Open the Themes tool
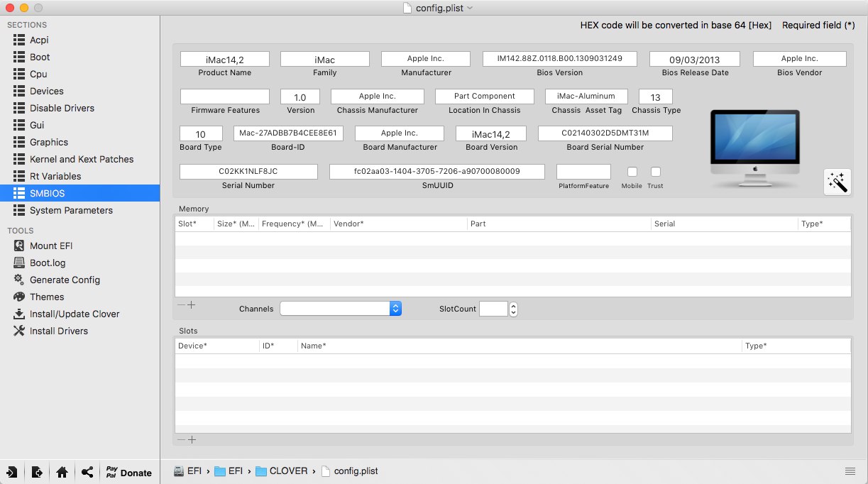Viewport: 868px width, 484px height. click(79, 297)
